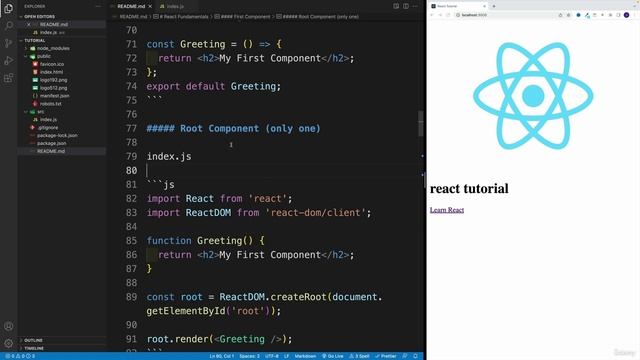Viewport: 640px width, 360px height.
Task: Click the Go Live status bar button
Action: (x=333, y=356)
